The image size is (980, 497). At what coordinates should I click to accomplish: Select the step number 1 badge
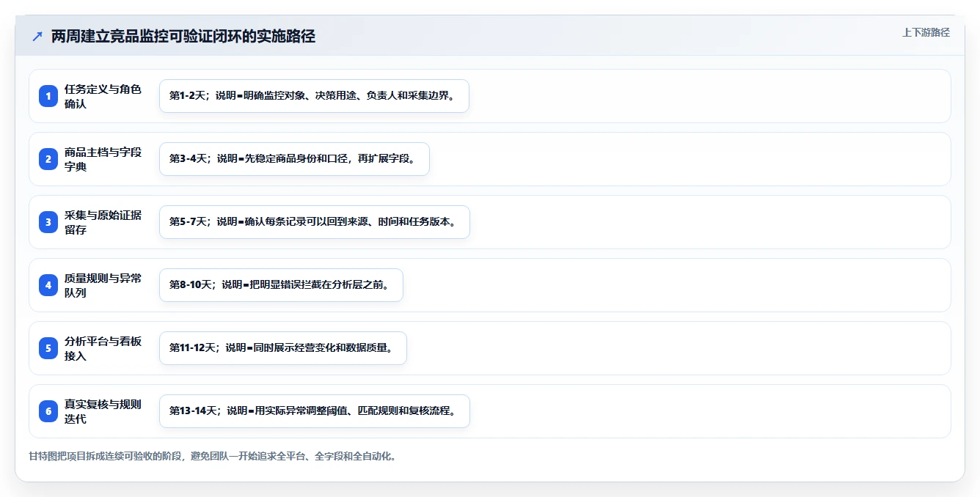(x=48, y=96)
